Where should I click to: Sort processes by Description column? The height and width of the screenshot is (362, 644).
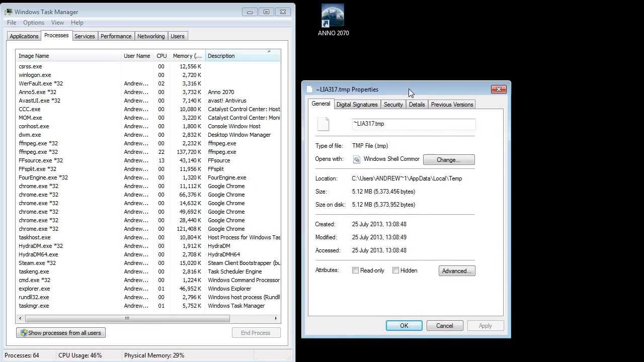pyautogui.click(x=243, y=56)
